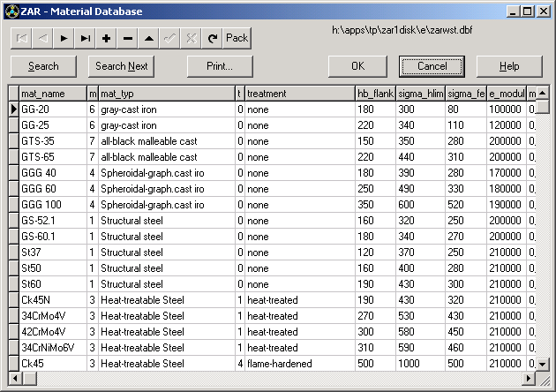
Task: Sort by mat_name column header
Action: tap(52, 93)
